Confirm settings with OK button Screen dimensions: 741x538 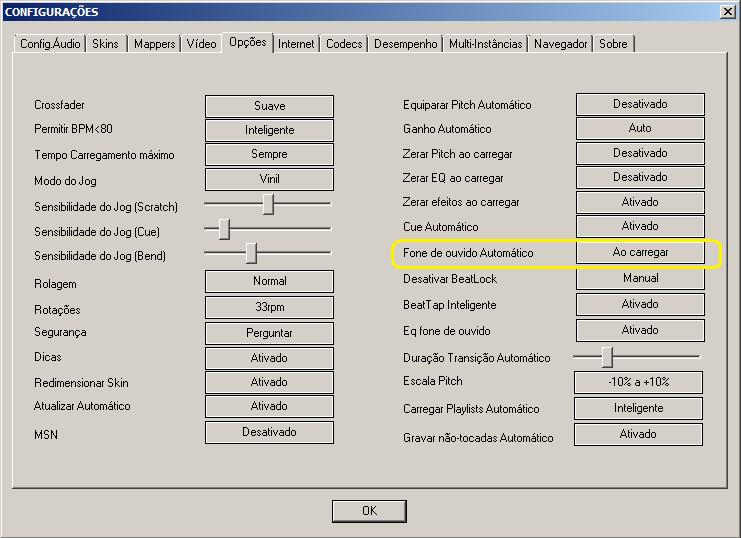(x=369, y=511)
